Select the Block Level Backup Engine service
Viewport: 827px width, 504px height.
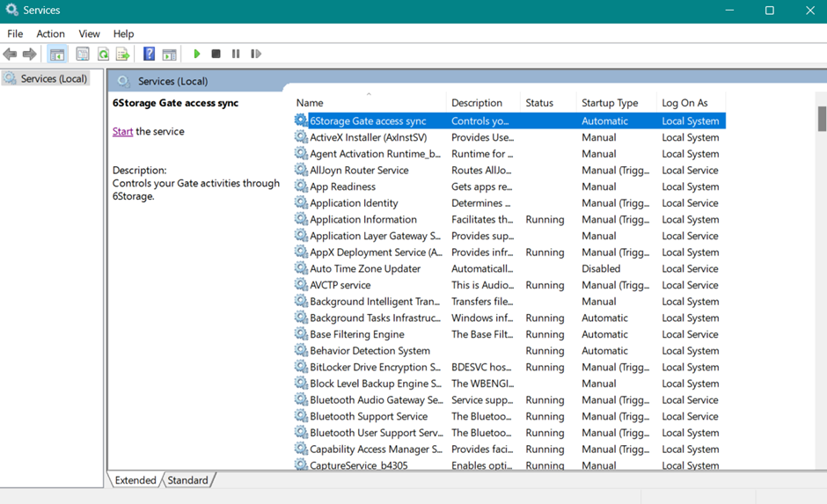point(509,383)
